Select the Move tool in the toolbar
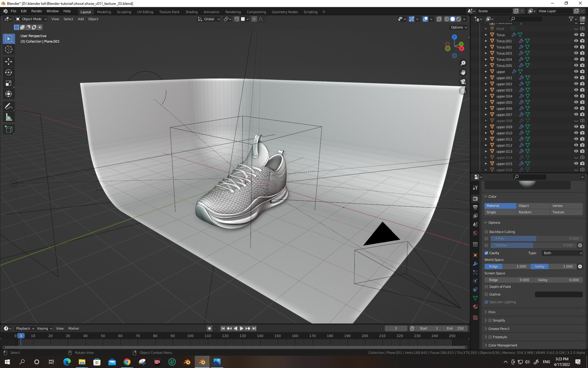588x368 pixels. tap(8, 61)
